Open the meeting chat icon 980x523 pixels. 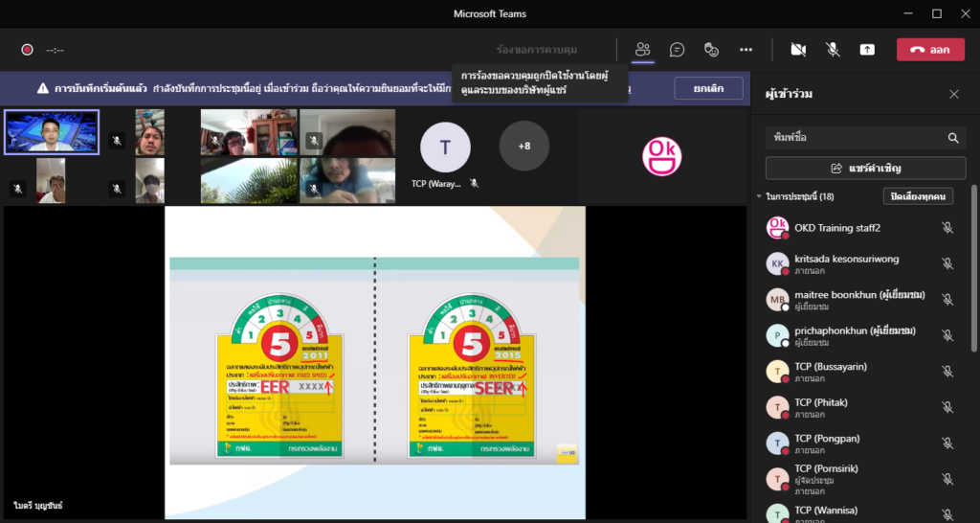click(677, 50)
